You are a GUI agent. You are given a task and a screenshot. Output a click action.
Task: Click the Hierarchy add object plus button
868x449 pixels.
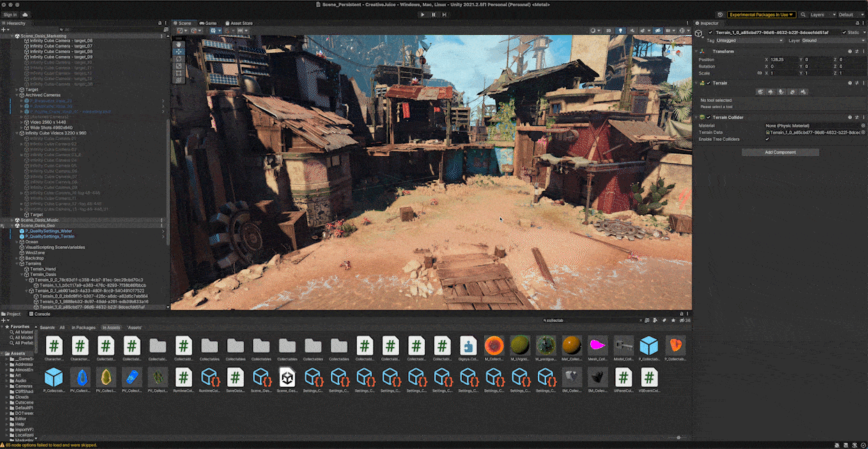[x=4, y=30]
